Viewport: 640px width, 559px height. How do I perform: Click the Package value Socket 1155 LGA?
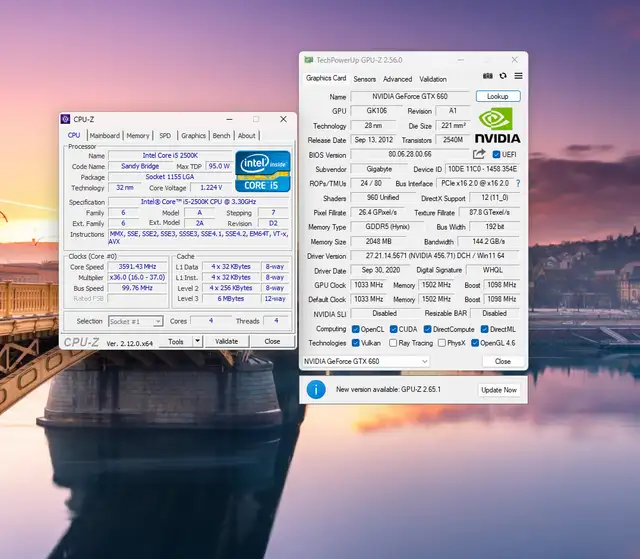(170, 177)
